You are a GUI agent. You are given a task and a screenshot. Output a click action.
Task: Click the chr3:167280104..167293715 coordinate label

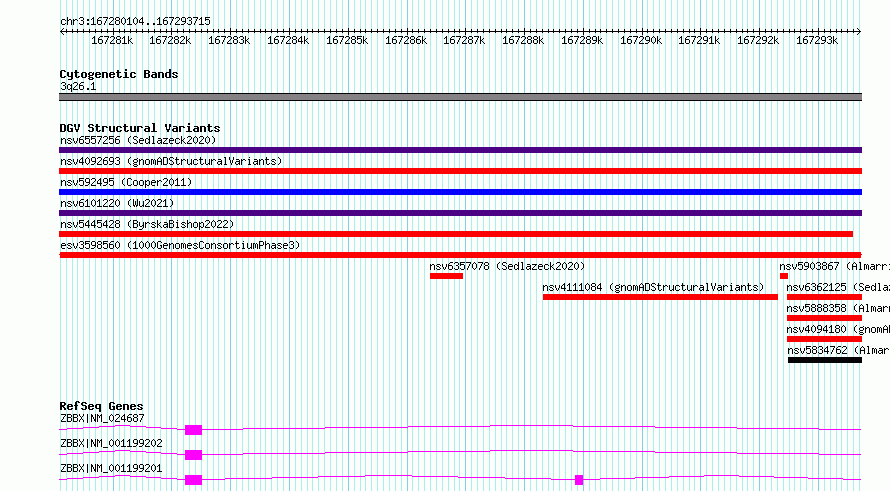tap(135, 21)
